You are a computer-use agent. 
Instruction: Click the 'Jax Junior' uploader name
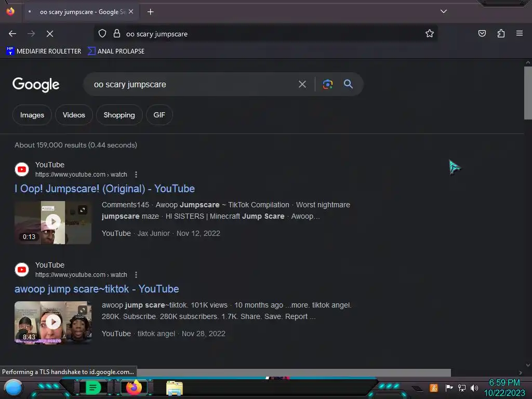pyautogui.click(x=153, y=233)
